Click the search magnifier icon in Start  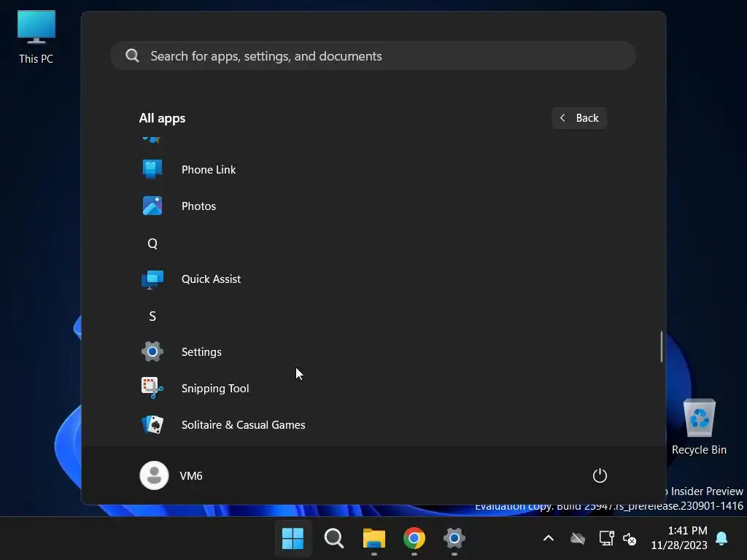click(x=133, y=55)
